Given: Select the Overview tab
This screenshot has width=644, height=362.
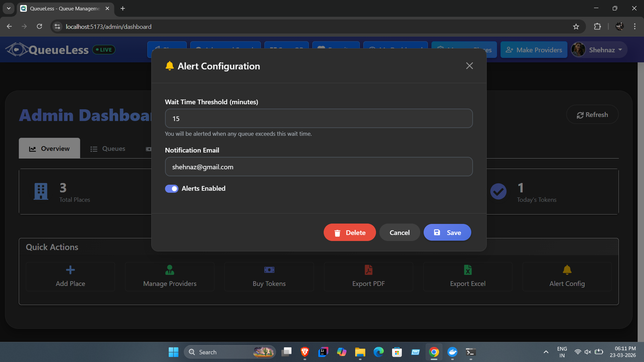Looking at the screenshot, I should [x=49, y=148].
